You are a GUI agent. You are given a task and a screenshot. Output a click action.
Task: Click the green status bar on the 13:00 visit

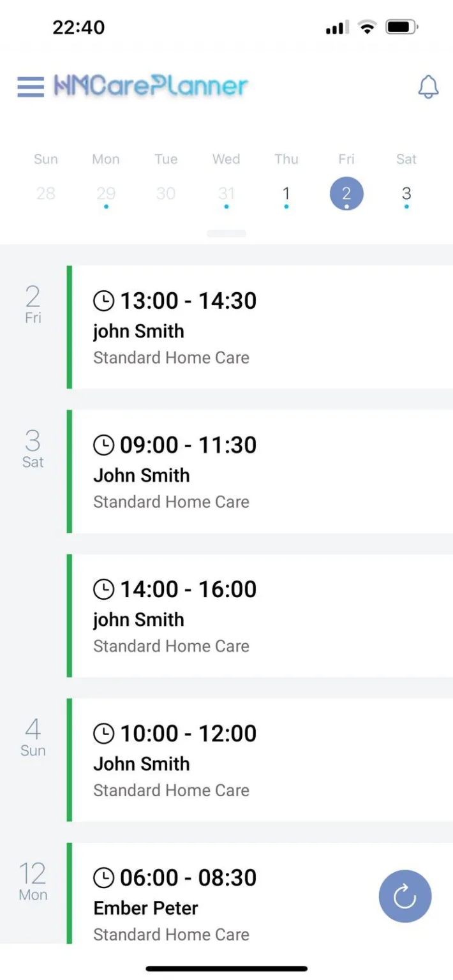[68, 327]
